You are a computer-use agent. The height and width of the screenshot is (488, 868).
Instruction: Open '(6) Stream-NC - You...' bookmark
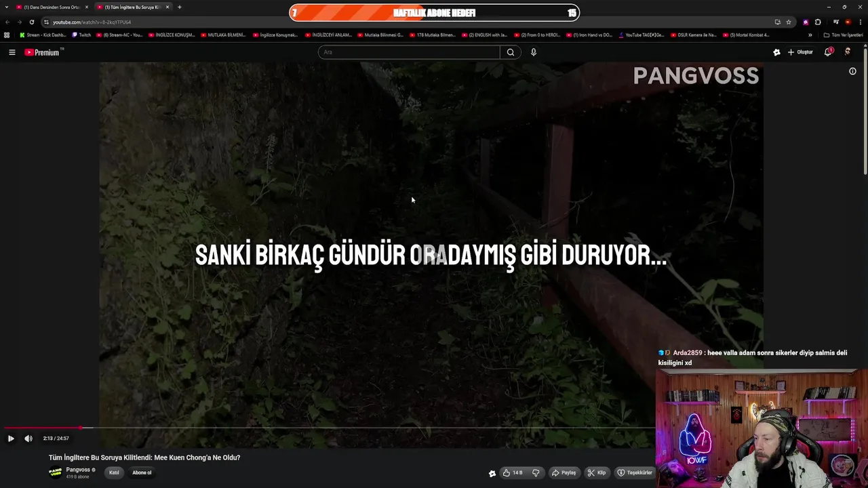click(x=119, y=35)
